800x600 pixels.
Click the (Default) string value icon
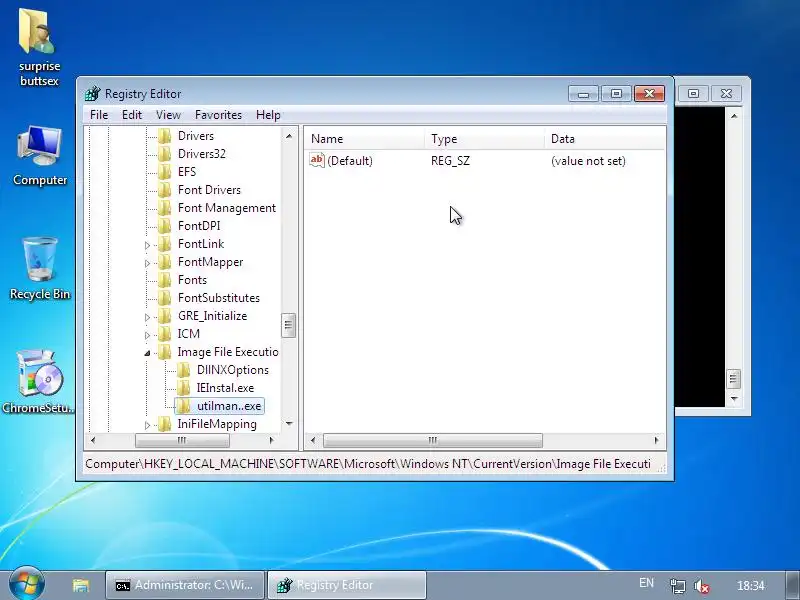point(317,160)
